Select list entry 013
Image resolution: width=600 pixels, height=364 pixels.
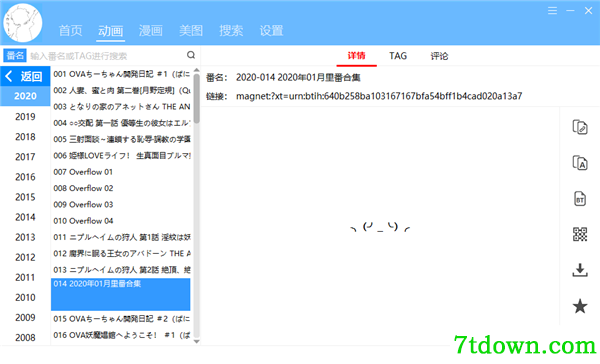[121, 270]
